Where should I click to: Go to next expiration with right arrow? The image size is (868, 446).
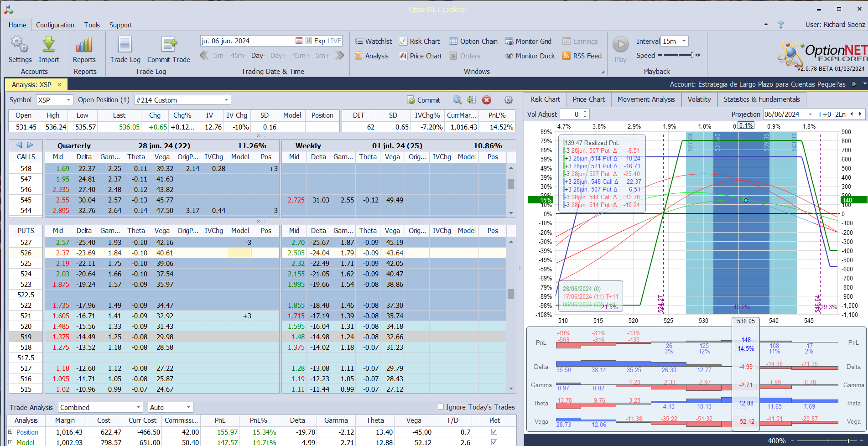pyautogui.click(x=30, y=145)
